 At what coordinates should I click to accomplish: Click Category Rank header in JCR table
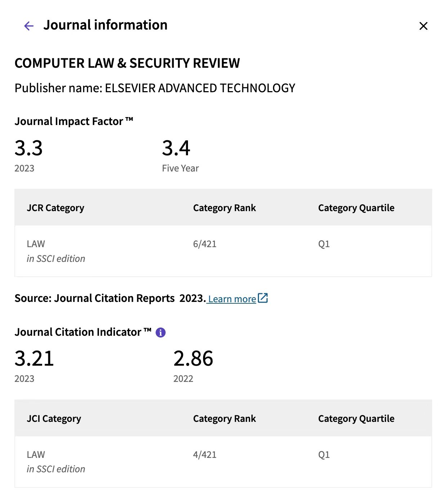[x=224, y=208]
